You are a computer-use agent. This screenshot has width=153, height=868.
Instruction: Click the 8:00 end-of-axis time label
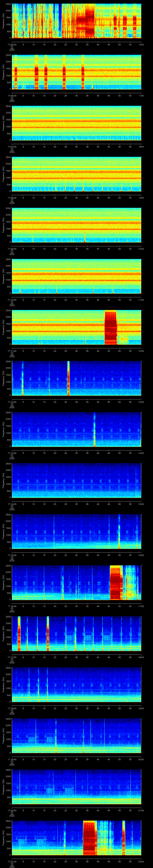[x=141, y=147]
